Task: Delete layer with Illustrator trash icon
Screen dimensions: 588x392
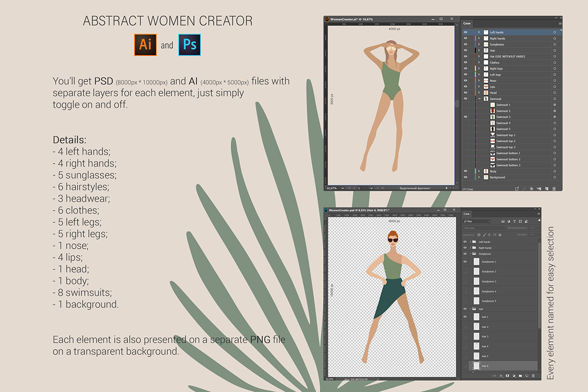Action: [554, 188]
